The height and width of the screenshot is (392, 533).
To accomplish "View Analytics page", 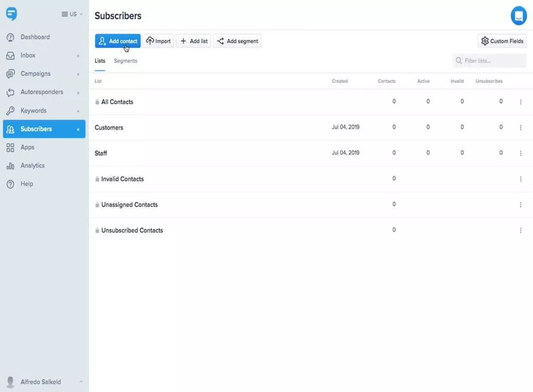I will 32,166.
